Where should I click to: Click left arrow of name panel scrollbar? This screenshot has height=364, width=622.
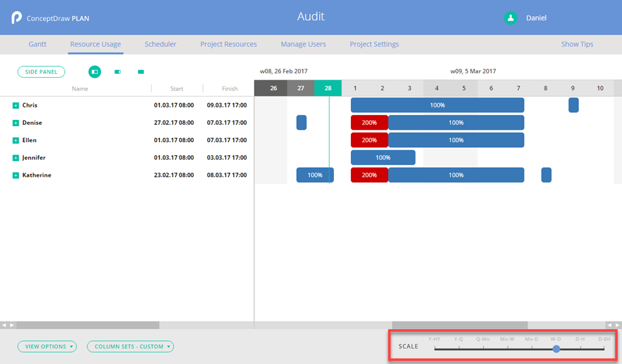pyautogui.click(x=4, y=325)
